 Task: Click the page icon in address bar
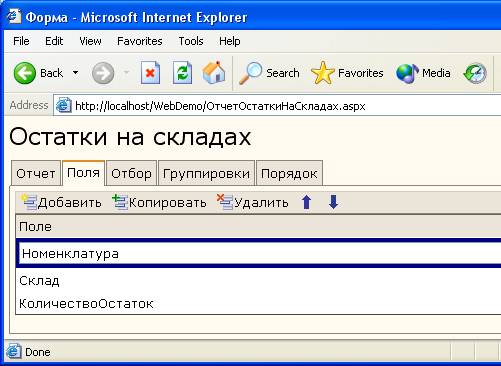(x=64, y=106)
